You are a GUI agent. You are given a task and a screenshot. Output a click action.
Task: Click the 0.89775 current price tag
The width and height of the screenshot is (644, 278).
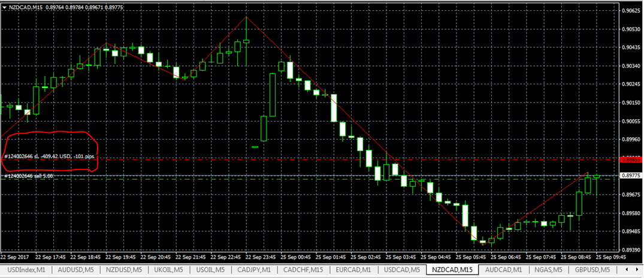click(630, 176)
